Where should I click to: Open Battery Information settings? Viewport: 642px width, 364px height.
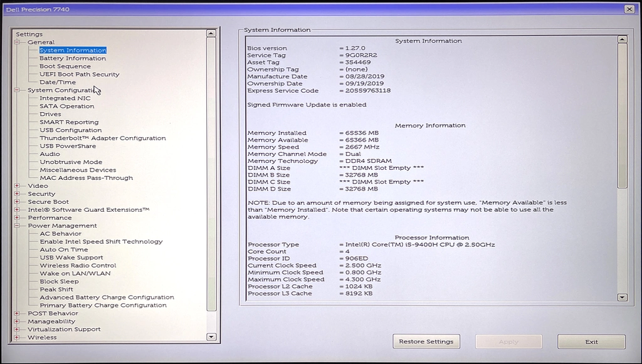[x=73, y=58]
